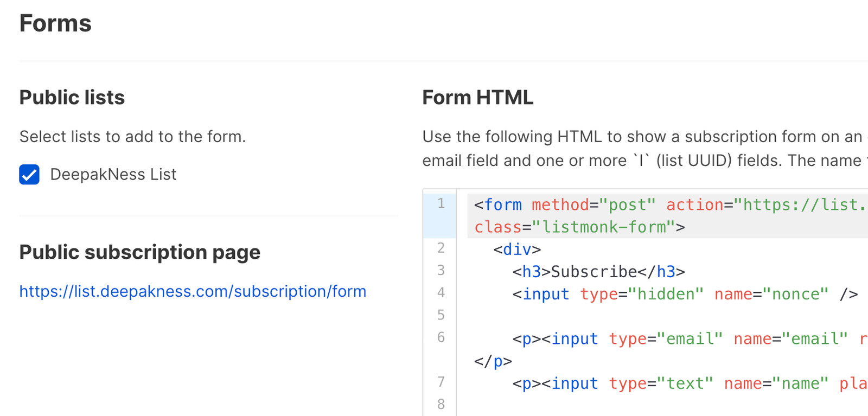Click the method="post" attribute in the form tag

[x=593, y=205]
